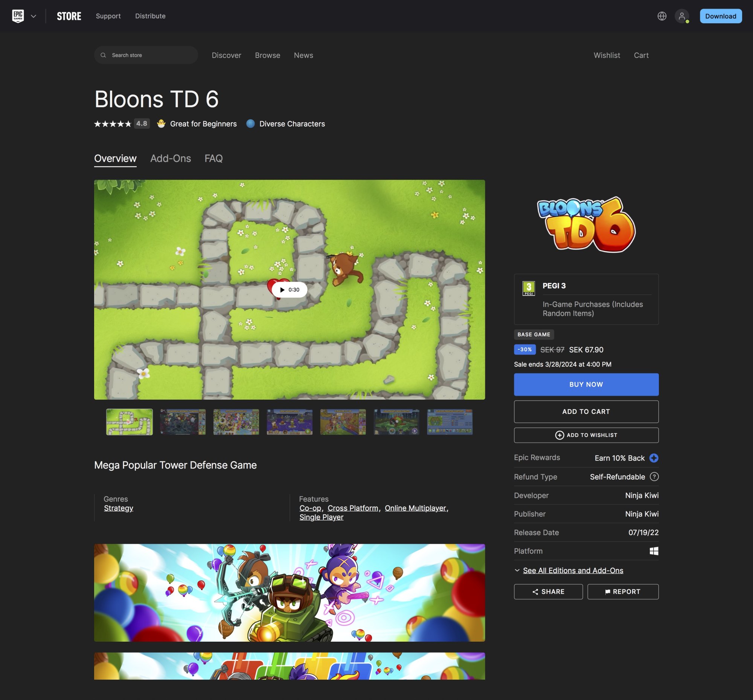
Task: Click the Self-Refundable help question icon
Action: (x=654, y=476)
